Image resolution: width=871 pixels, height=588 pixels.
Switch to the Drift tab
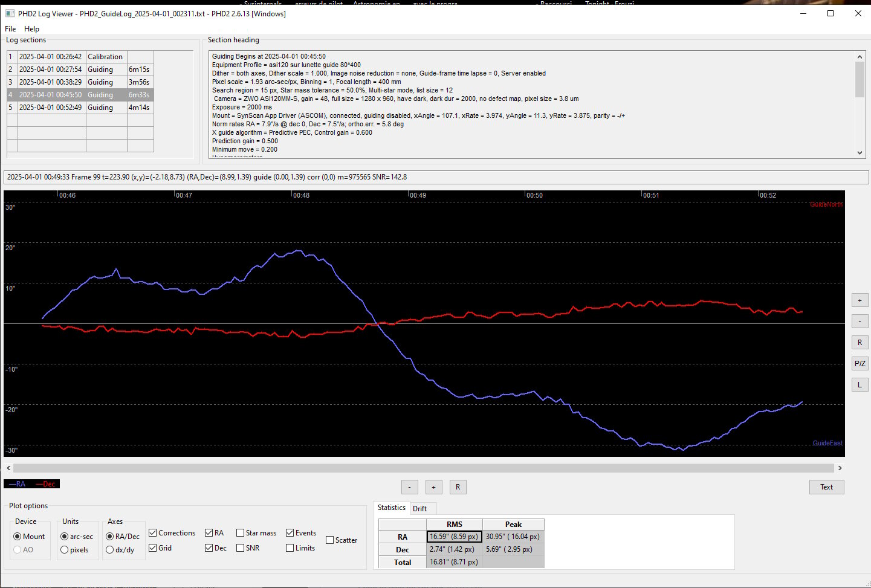tap(420, 509)
